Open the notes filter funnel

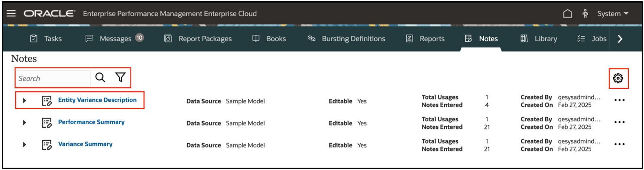[x=120, y=78]
